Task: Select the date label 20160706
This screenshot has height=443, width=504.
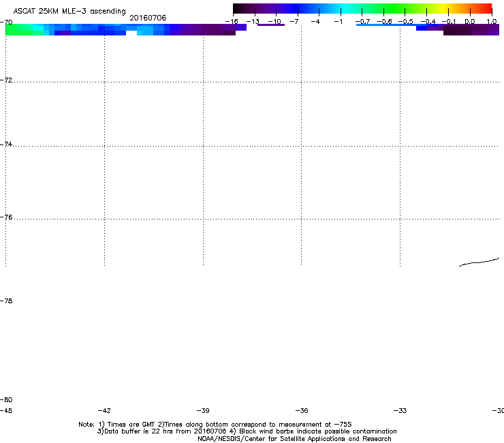Action: point(148,18)
